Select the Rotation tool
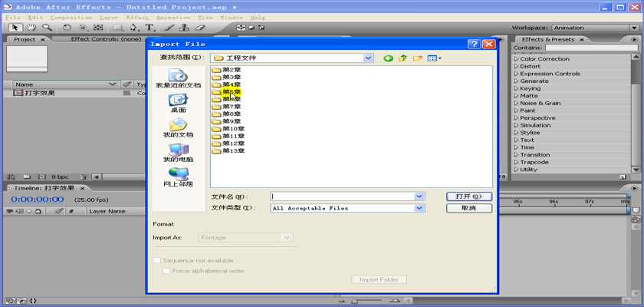The height and width of the screenshot is (307, 644). pyautogui.click(x=67, y=28)
